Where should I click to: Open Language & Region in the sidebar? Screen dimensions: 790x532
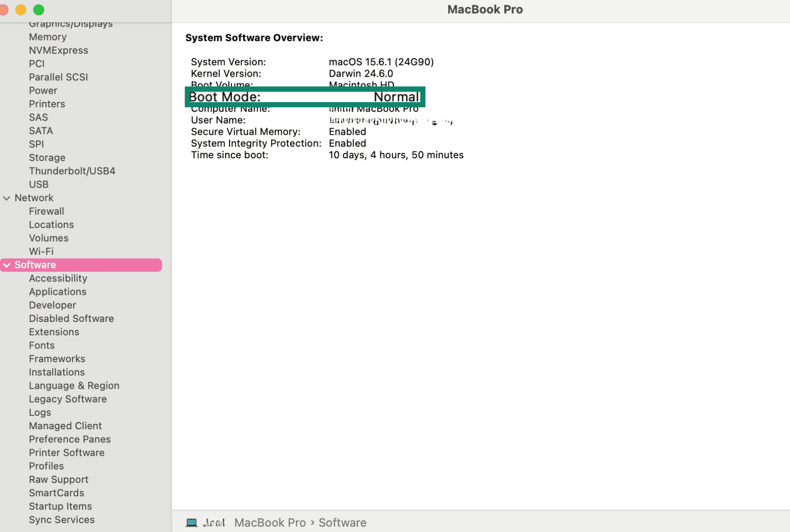click(74, 385)
